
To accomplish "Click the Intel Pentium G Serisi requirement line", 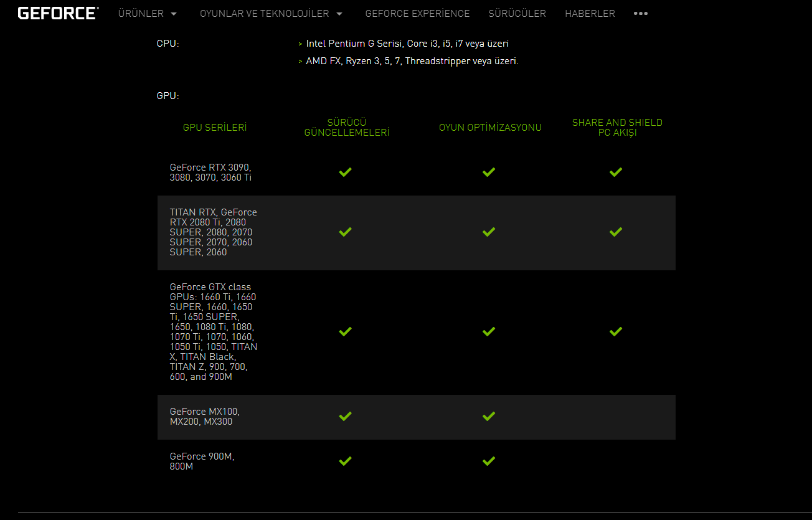I will point(407,44).
